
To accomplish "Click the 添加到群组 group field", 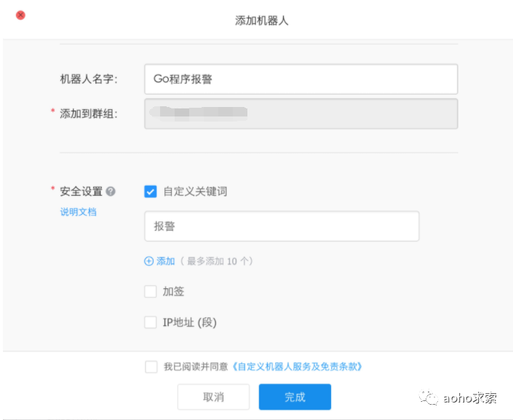I will [301, 114].
